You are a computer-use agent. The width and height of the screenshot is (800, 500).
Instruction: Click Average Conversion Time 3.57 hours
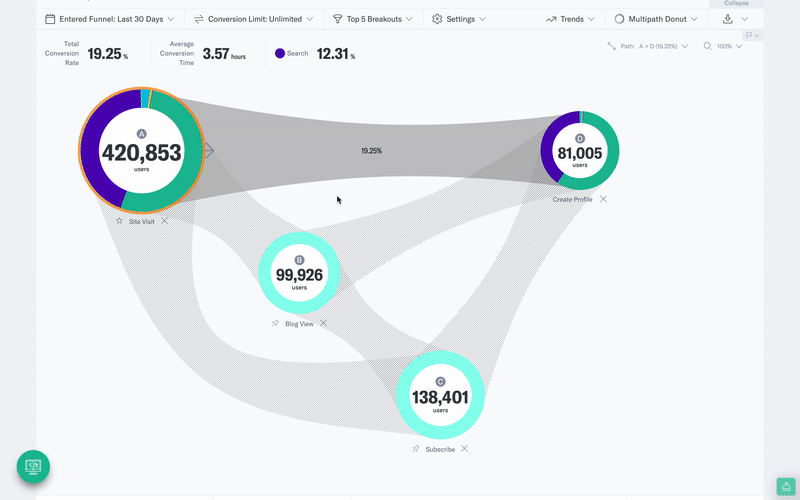pos(224,54)
